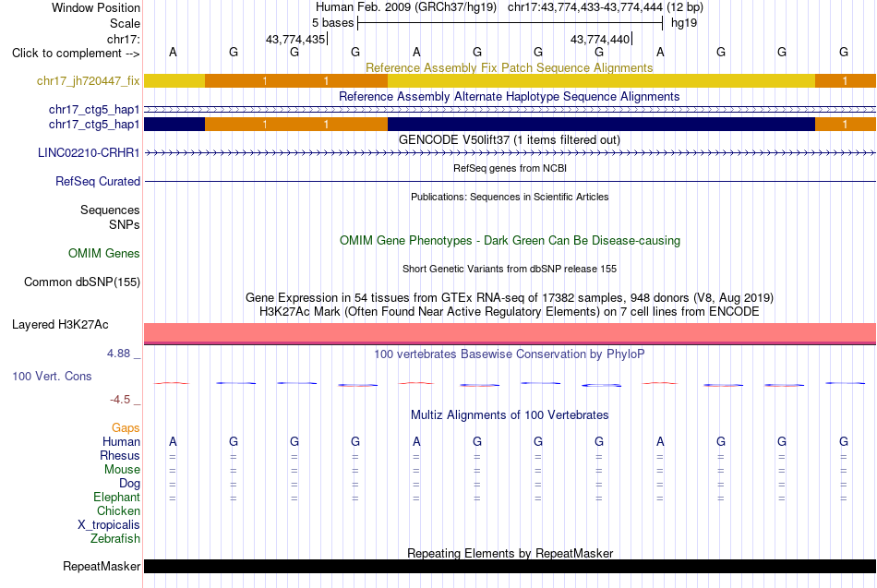Click the hg19 text beside the scale bar
Image resolution: width=877 pixels, height=588 pixels.
(x=684, y=23)
